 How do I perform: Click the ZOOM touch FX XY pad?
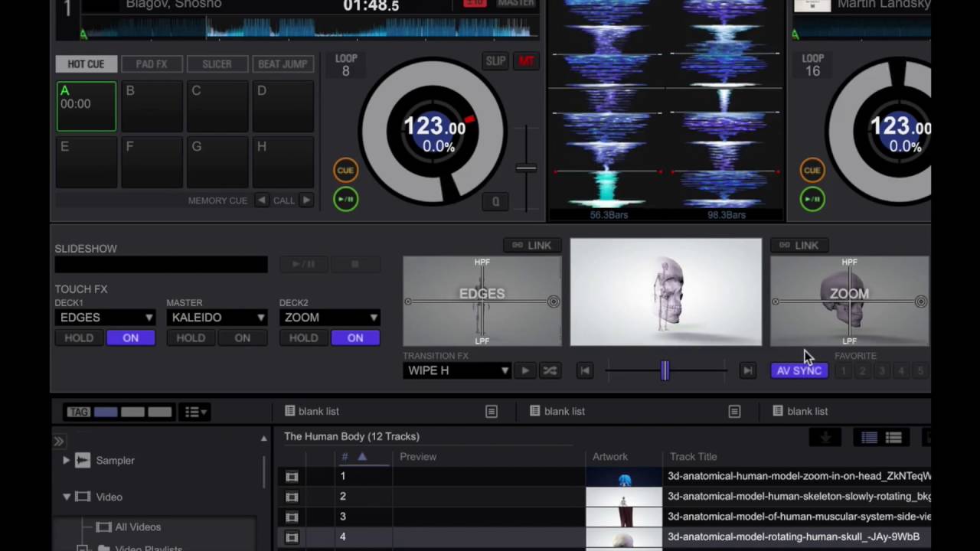(x=850, y=301)
